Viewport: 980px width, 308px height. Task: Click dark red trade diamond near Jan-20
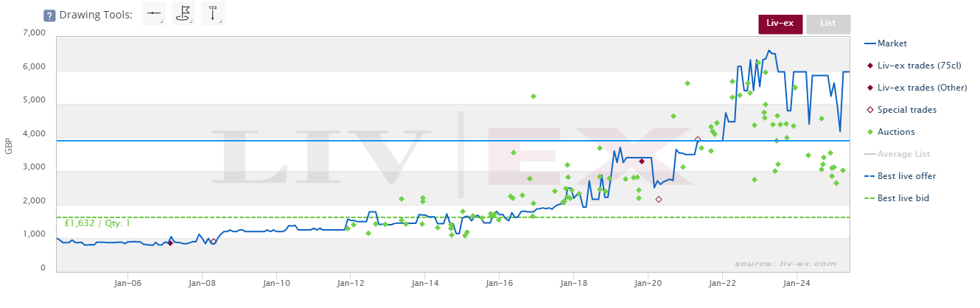tap(642, 161)
